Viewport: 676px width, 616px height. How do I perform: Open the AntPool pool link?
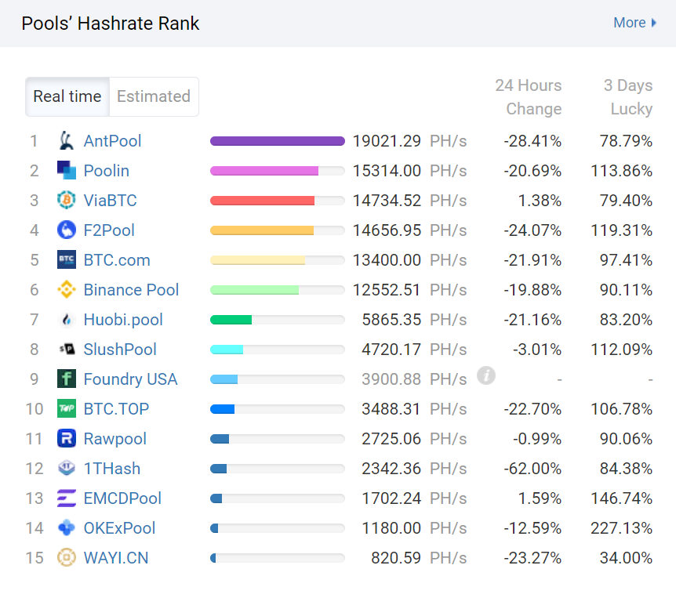click(112, 141)
